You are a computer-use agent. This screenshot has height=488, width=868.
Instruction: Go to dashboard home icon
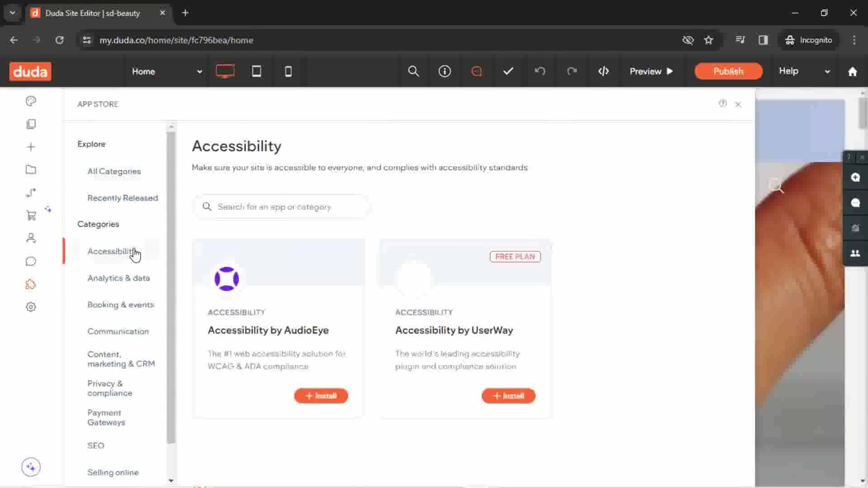tap(852, 71)
